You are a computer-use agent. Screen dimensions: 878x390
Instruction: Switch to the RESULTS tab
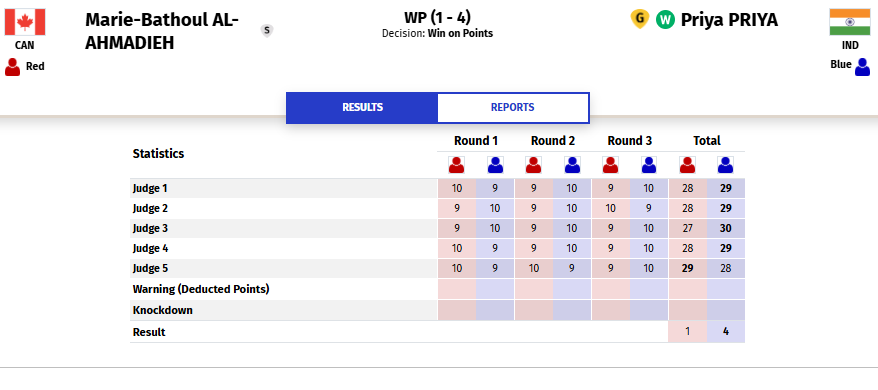362,108
